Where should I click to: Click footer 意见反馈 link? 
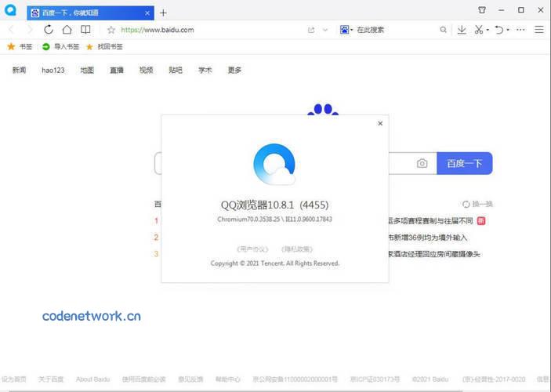point(190,379)
